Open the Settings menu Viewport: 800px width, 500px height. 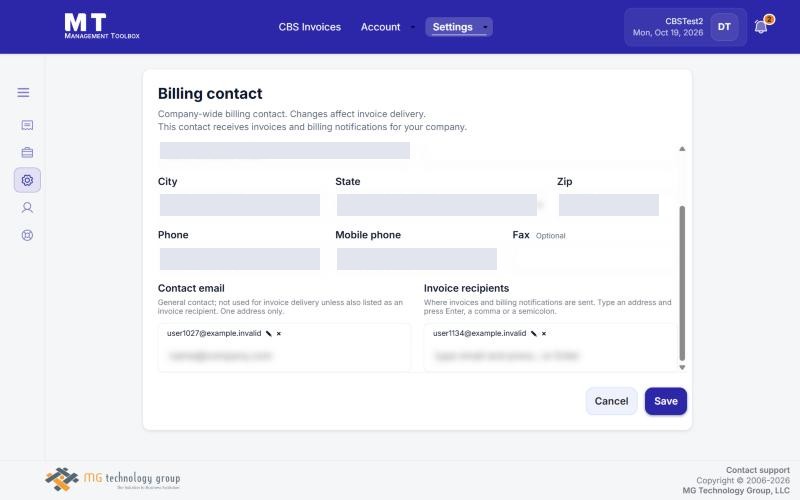coord(453,27)
